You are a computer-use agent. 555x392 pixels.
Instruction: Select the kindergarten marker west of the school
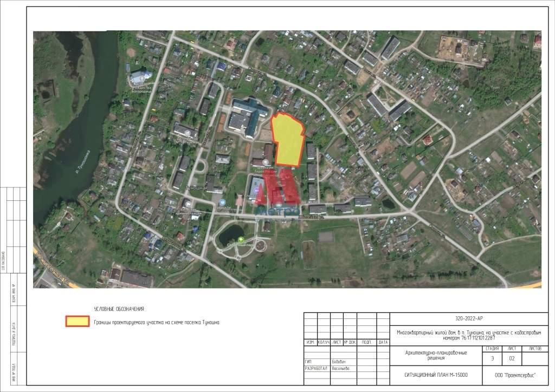tap(187, 134)
